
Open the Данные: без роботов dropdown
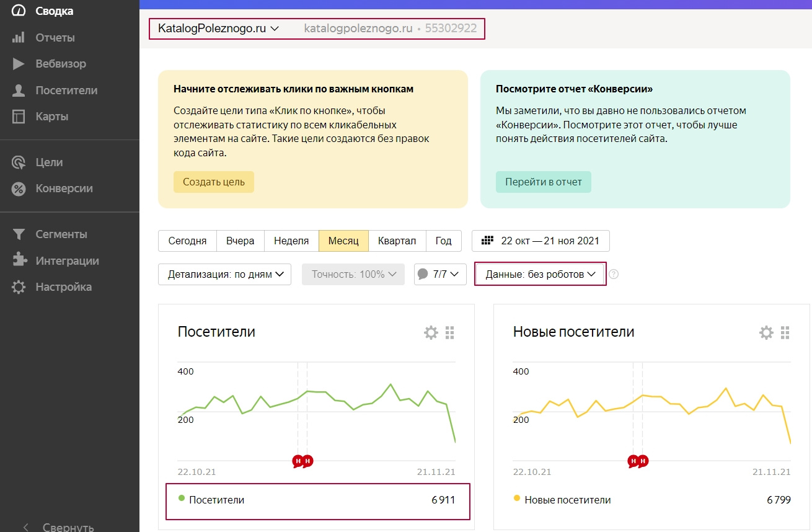coord(540,274)
